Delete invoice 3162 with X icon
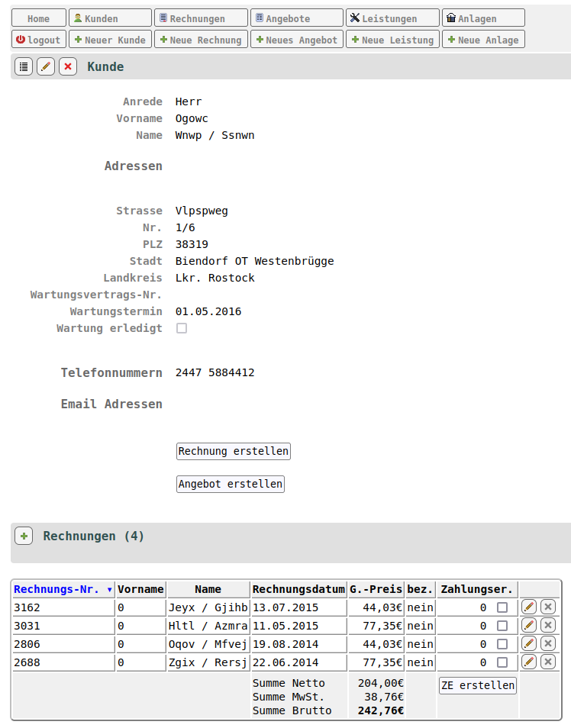Viewport: 571px width, 728px height. [548, 607]
